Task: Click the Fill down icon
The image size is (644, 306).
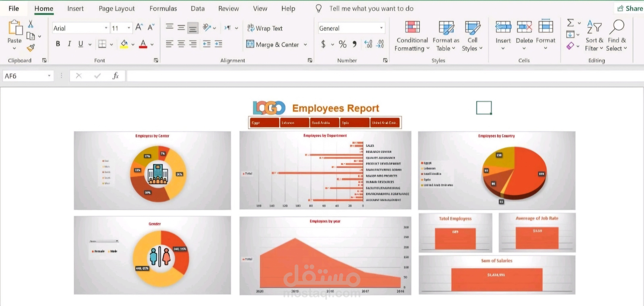Action: 570,34
